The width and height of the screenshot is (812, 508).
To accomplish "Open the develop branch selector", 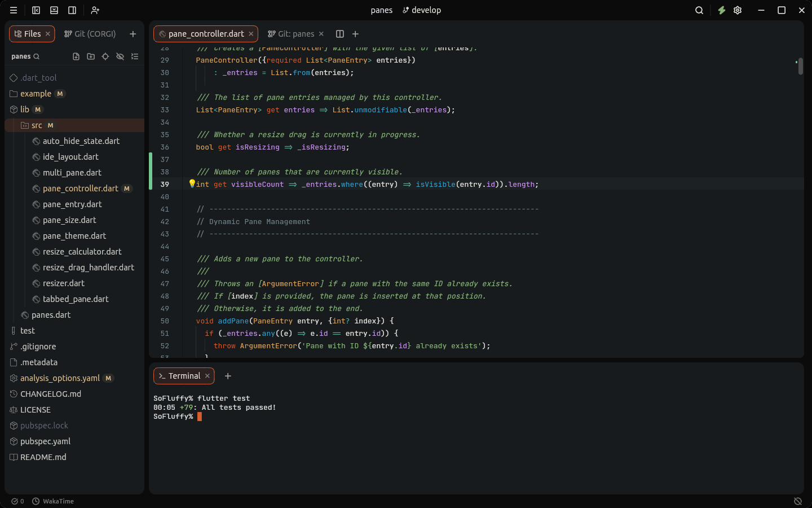I will 422,10.
